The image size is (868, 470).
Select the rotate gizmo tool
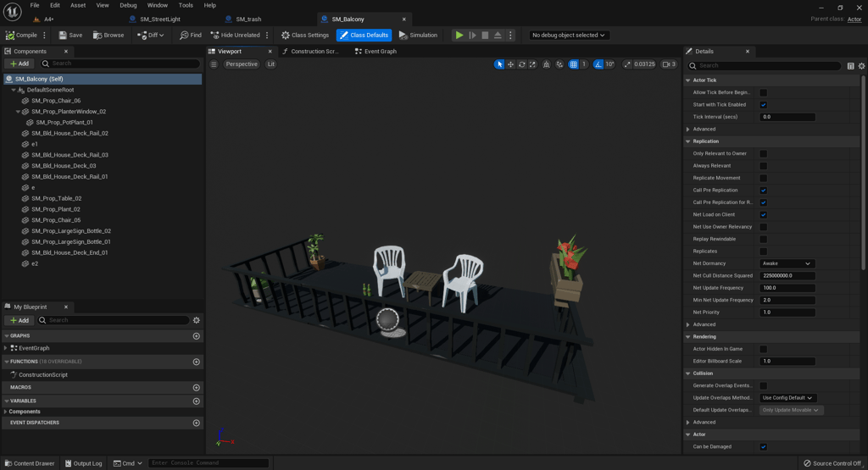pyautogui.click(x=521, y=64)
